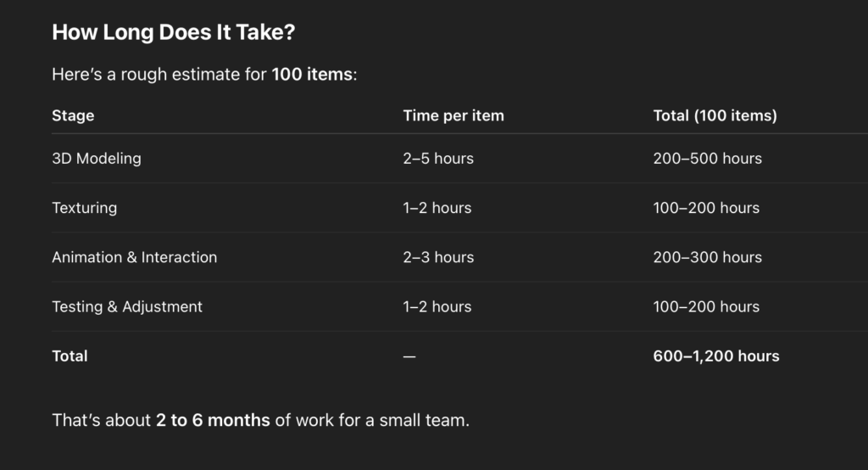Click the bold "100 items" text in intro
This screenshot has width=868, height=470.
tap(312, 75)
